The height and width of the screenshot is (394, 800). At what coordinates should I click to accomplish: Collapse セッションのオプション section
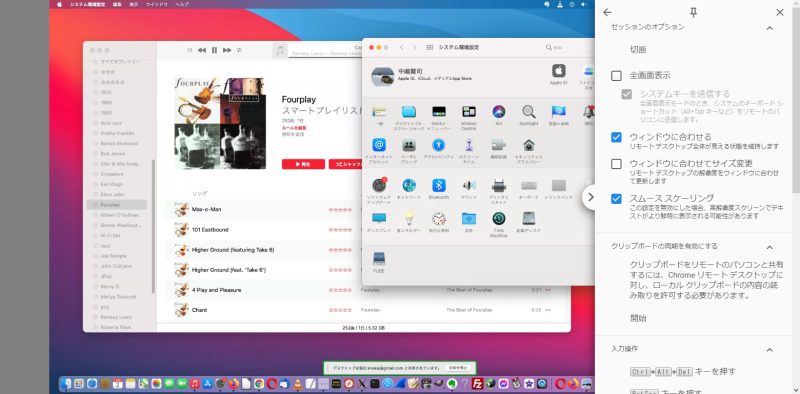coord(769,28)
